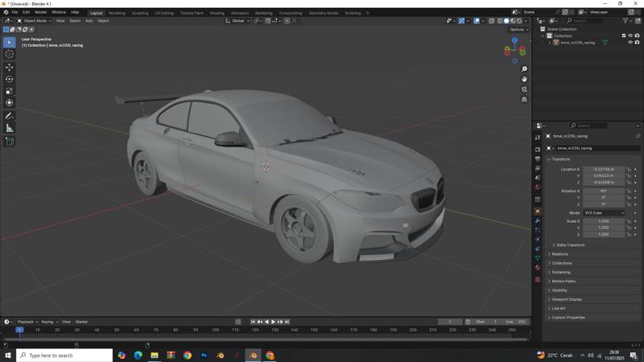
Task: Collapse the Transform panel
Action: click(559, 159)
